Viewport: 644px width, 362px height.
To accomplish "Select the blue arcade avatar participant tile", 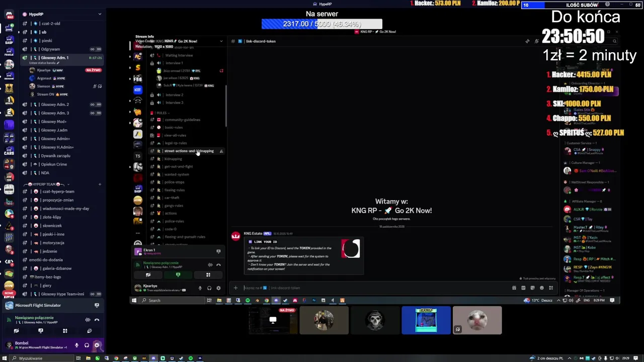I will (x=426, y=320).
